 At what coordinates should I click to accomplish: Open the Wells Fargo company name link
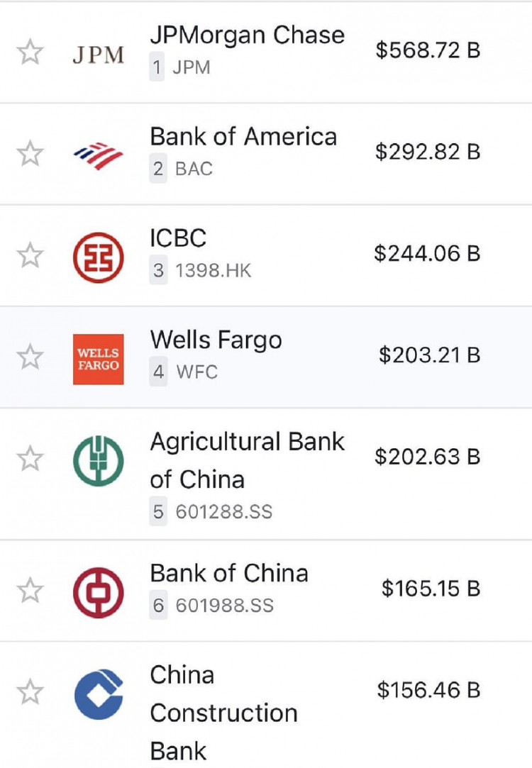point(216,340)
